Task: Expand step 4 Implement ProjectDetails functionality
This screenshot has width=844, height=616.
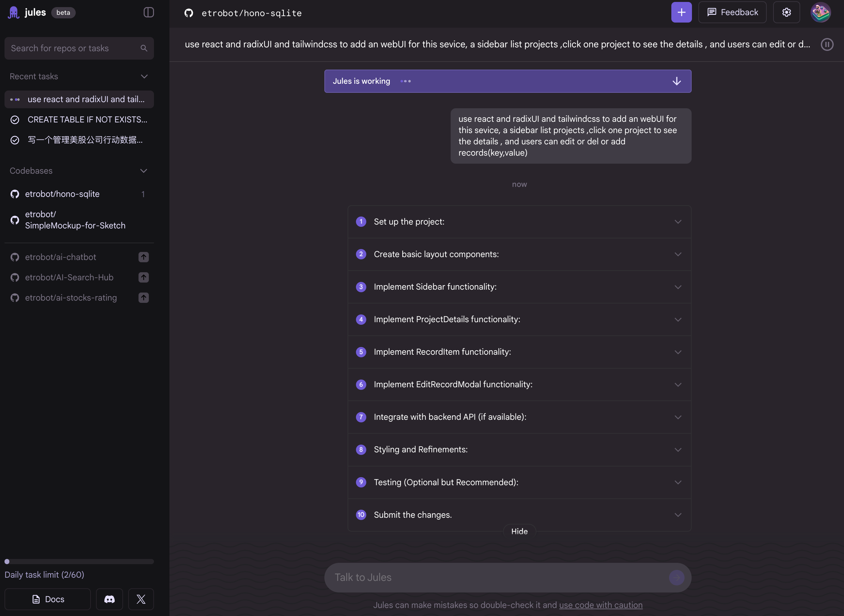Action: (519, 320)
